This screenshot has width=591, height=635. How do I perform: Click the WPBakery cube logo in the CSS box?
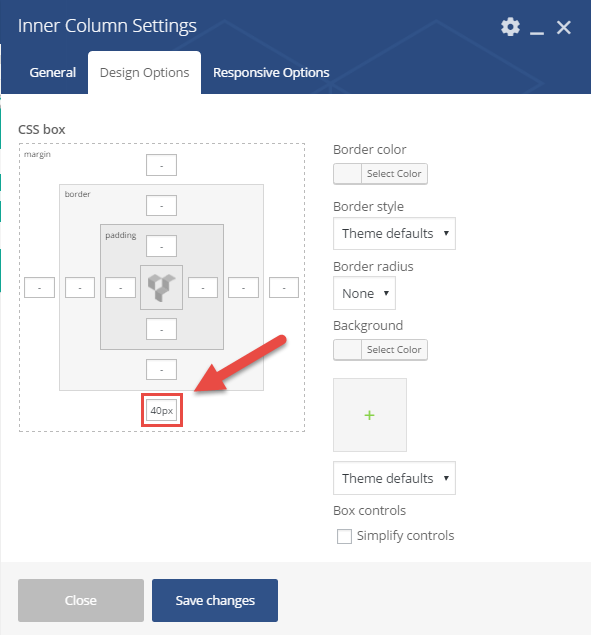click(161, 288)
